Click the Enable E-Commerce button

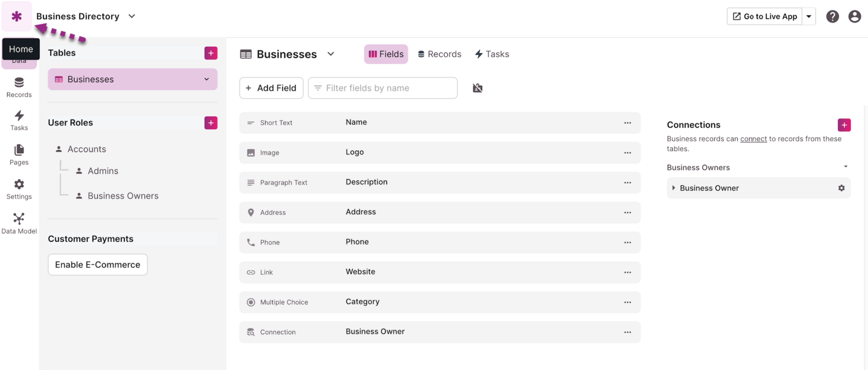pyautogui.click(x=97, y=264)
